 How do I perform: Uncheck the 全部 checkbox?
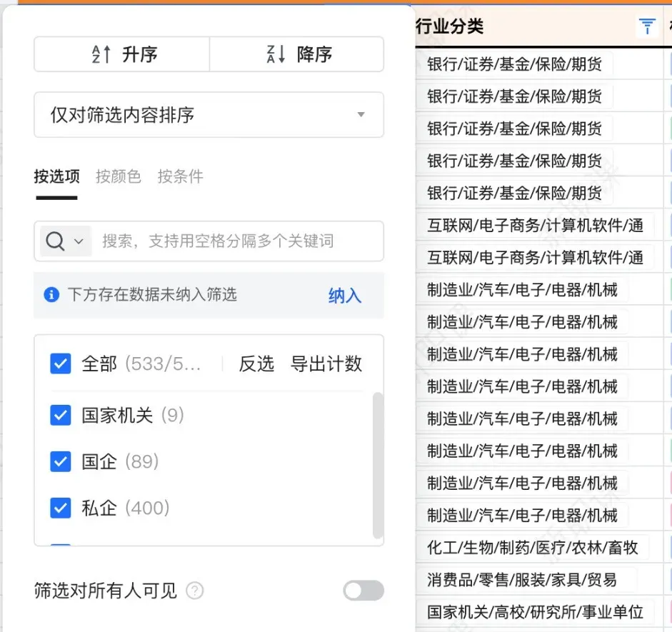click(60, 364)
